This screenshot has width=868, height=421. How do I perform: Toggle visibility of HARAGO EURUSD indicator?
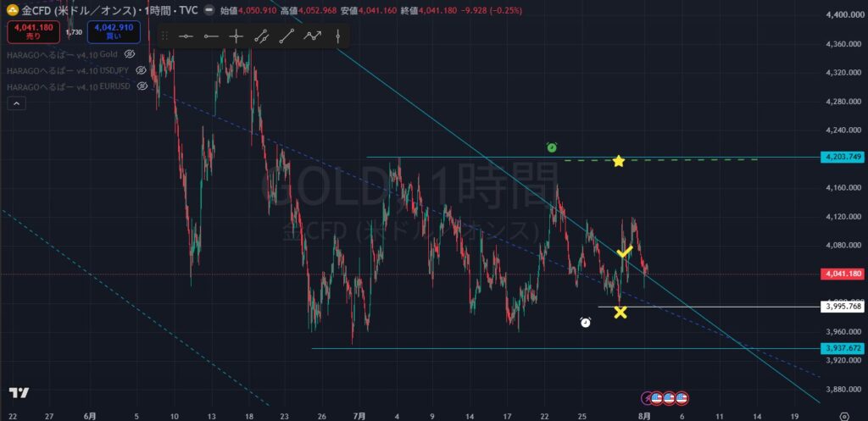[x=142, y=86]
